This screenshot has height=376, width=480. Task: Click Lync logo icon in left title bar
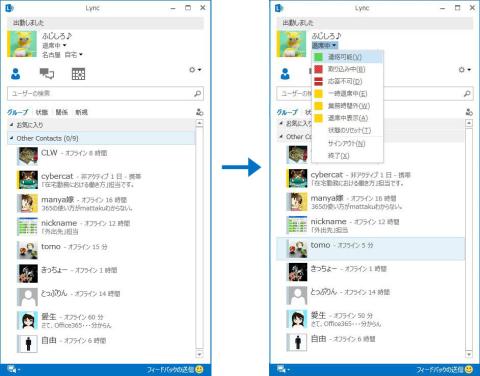tap(9, 8)
